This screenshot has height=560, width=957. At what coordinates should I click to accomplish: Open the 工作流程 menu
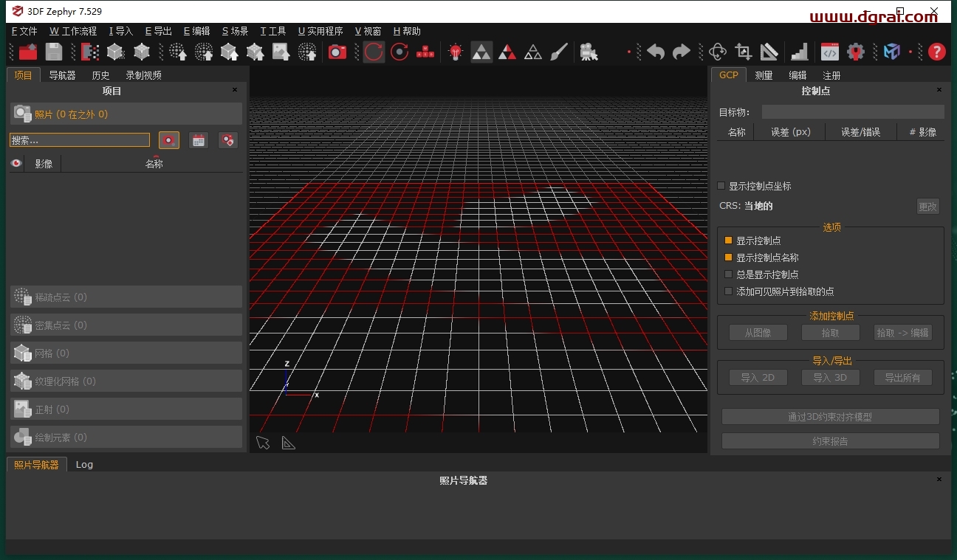click(x=72, y=31)
